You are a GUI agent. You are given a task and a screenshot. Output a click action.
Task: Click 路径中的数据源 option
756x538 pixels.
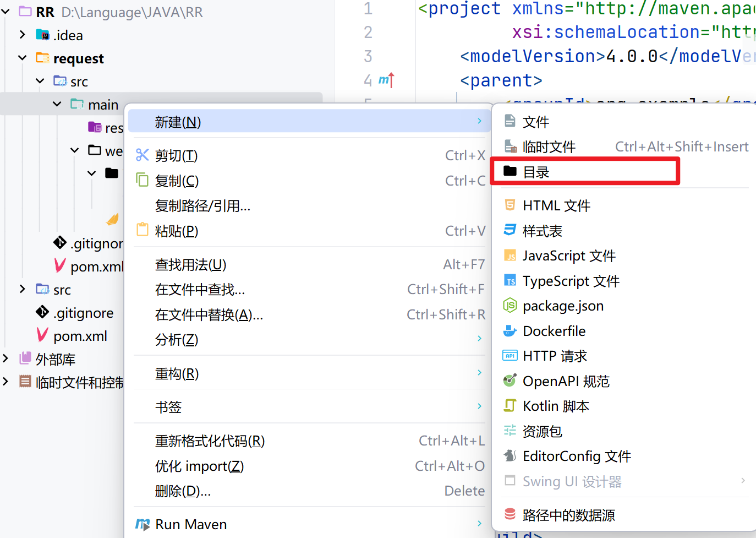[x=568, y=515]
